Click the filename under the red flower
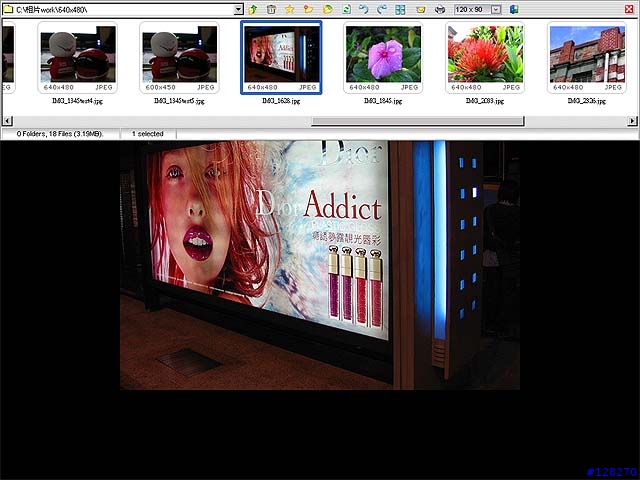The width and height of the screenshot is (640, 480). click(485, 101)
